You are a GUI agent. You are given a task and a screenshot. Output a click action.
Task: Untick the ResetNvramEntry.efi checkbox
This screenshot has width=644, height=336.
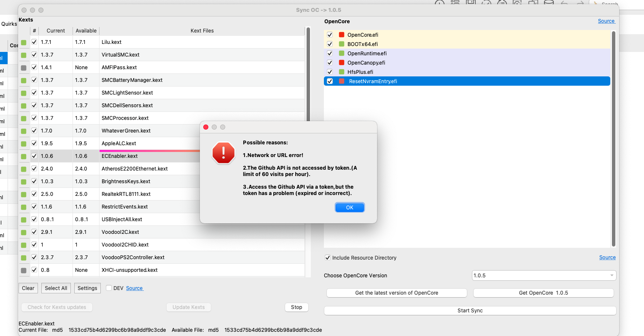[330, 81]
